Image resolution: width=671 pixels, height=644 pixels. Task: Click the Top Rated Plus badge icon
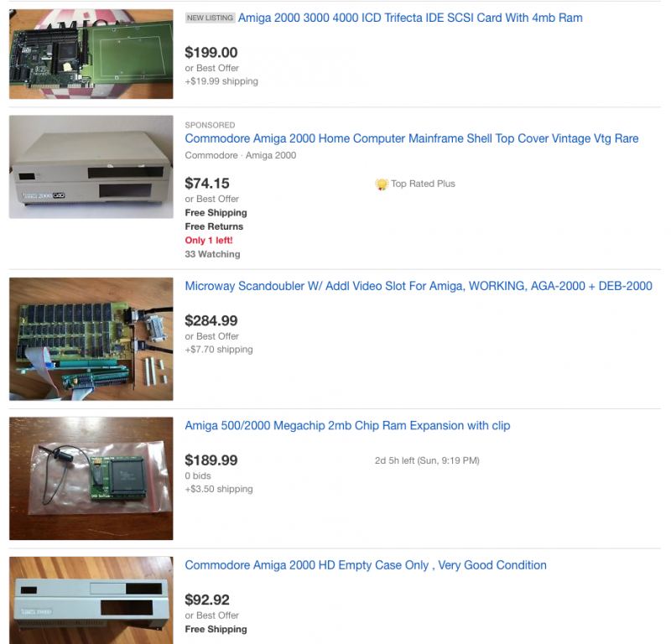tap(382, 184)
